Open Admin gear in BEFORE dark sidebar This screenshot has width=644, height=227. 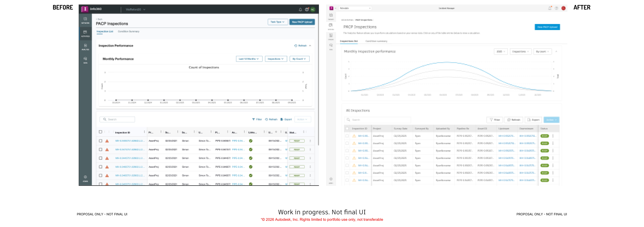tap(85, 179)
